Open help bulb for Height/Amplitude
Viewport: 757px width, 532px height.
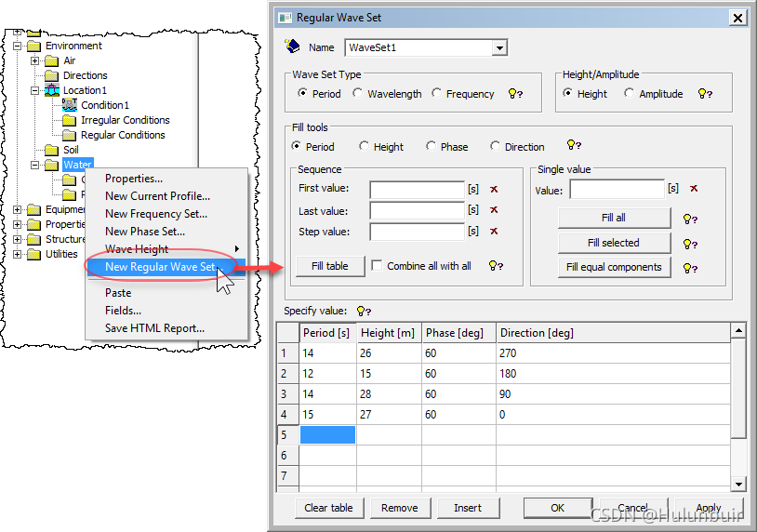pos(705,94)
